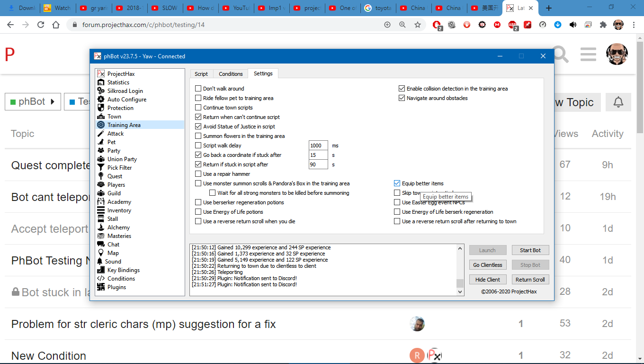Open the Inventory section icon

(100, 210)
